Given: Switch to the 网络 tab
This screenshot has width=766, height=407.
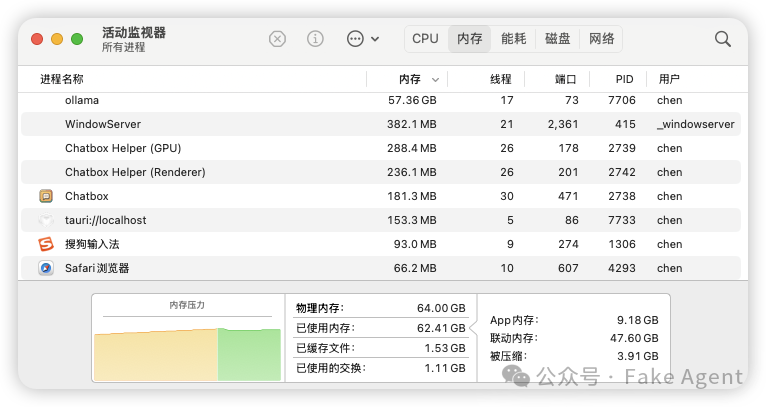Looking at the screenshot, I should point(601,39).
